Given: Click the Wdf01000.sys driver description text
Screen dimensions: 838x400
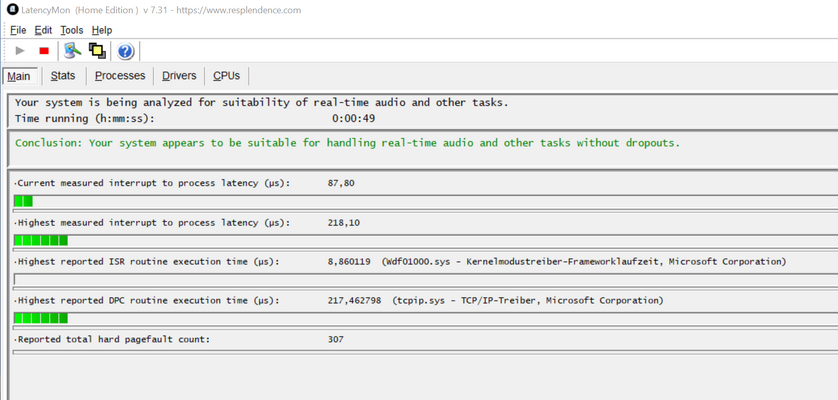Looking at the screenshot, I should coord(584,261).
